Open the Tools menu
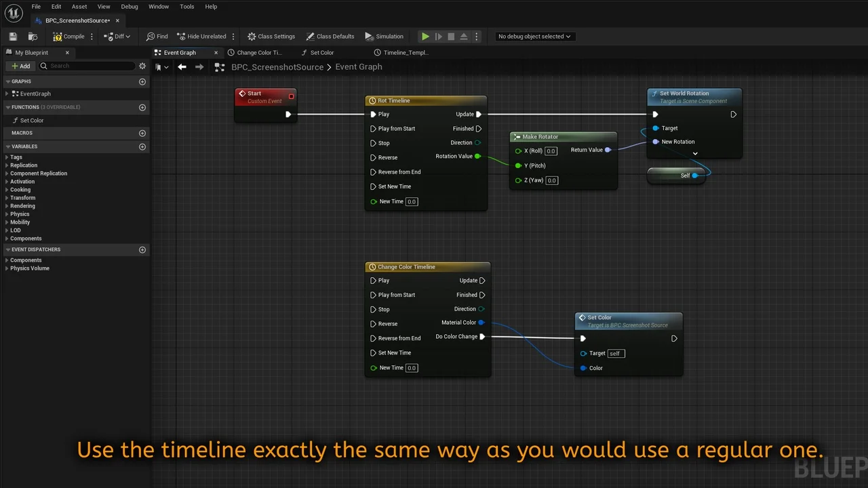The height and width of the screenshot is (488, 868). pyautogui.click(x=187, y=7)
